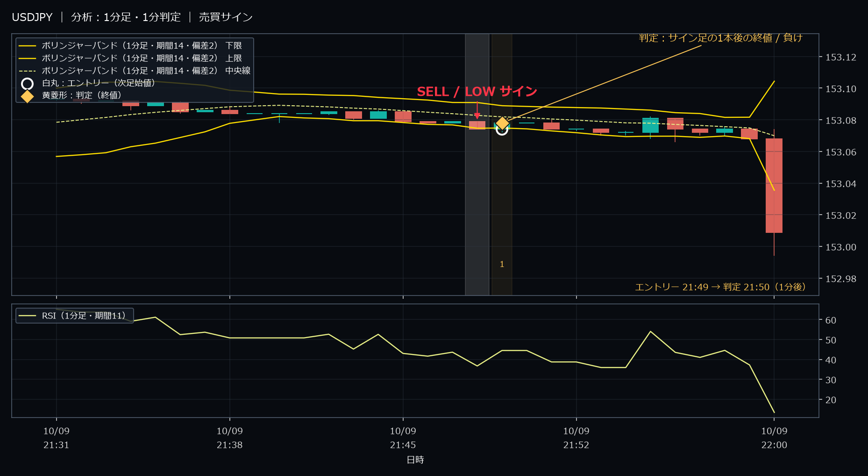Select the white circle entry marker on the chart
The image size is (868, 476).
coord(502,129)
